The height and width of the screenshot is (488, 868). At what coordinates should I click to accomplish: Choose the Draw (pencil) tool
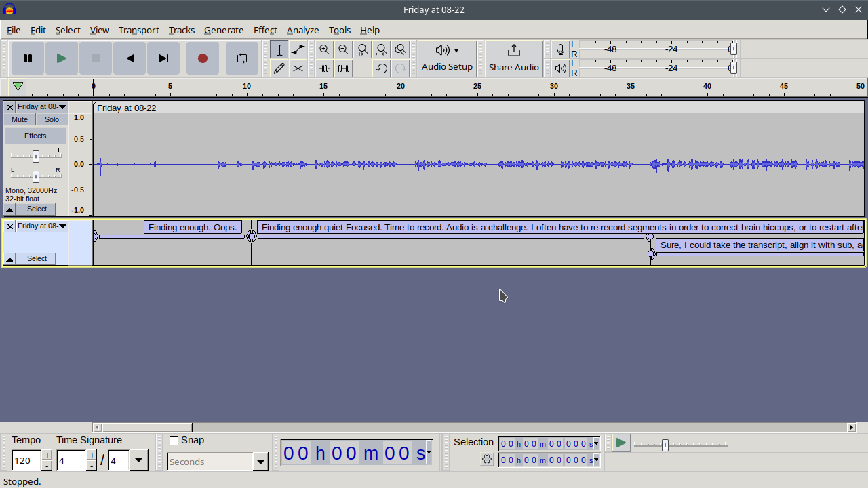click(x=279, y=68)
